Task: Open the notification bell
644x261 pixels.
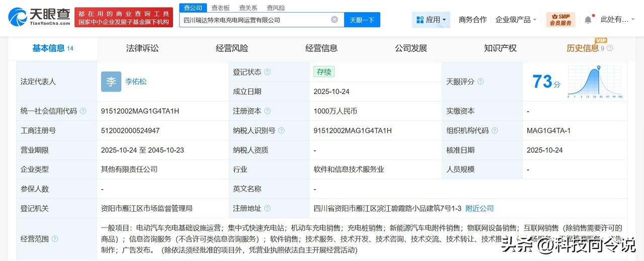Action: (x=588, y=20)
